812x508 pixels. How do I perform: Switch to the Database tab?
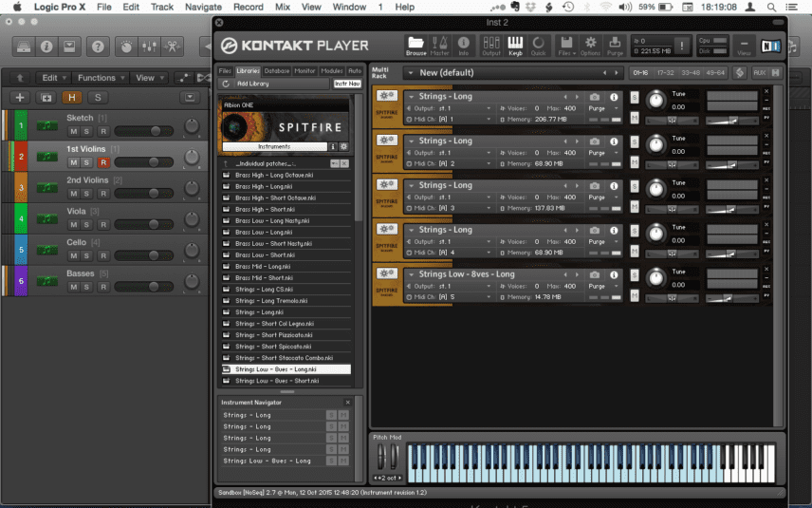coord(277,71)
